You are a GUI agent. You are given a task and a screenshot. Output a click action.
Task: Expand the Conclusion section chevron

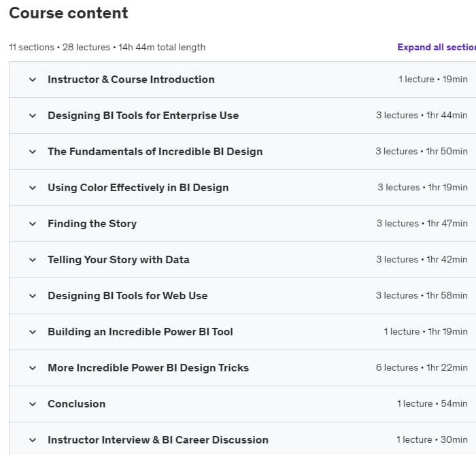coord(33,404)
